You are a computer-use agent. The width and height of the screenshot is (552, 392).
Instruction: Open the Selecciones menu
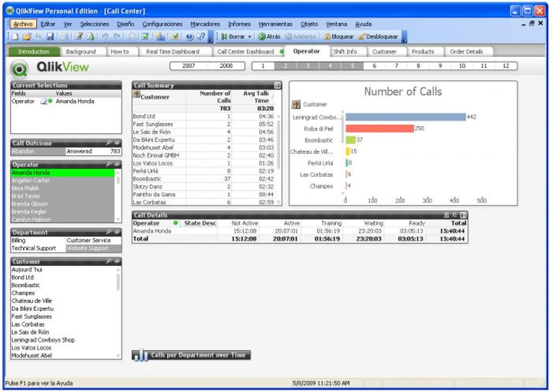pyautogui.click(x=94, y=24)
